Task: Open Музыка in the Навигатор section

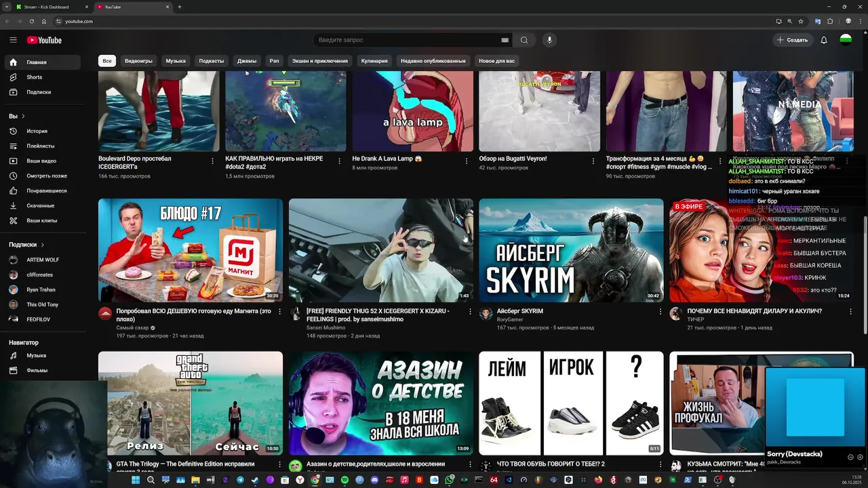Action: [x=43, y=355]
